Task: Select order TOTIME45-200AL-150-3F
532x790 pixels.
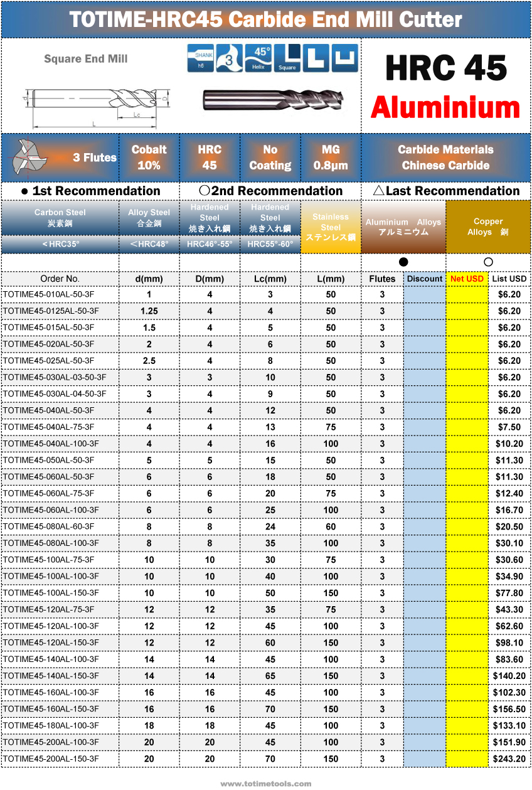Action: [x=50, y=759]
